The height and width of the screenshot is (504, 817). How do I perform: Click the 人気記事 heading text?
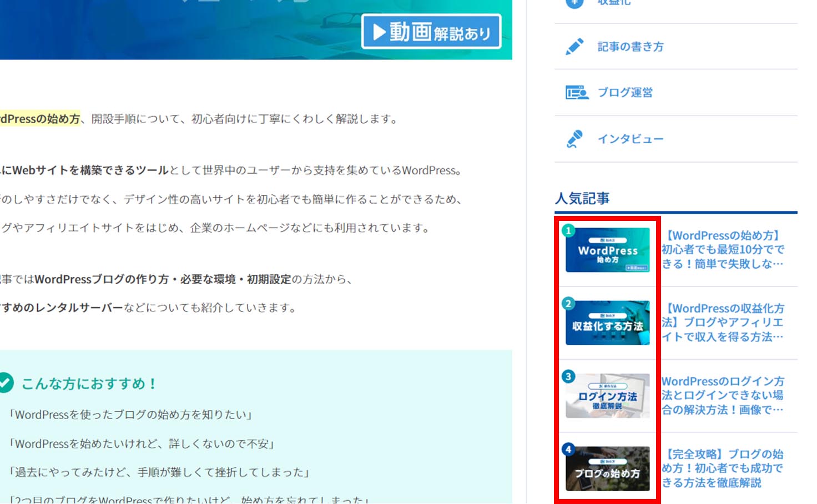[582, 198]
